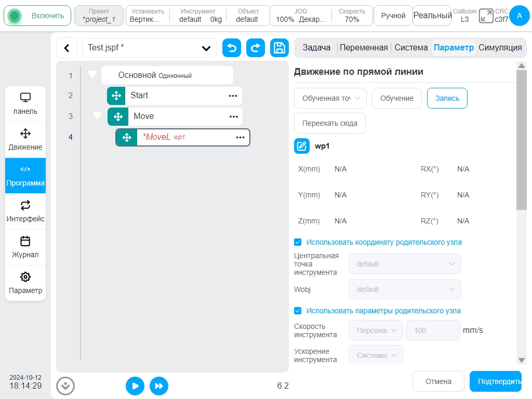Screen dimensions: 532x399
Task: Toggle the Ручной mode button
Action: [x=393, y=16]
